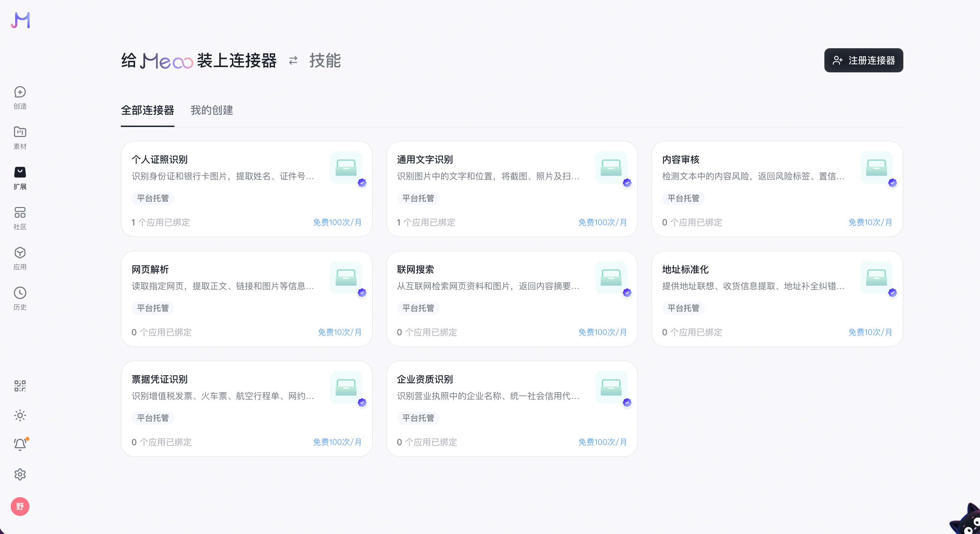
Task: Click the 野 user avatar
Action: [20, 507]
